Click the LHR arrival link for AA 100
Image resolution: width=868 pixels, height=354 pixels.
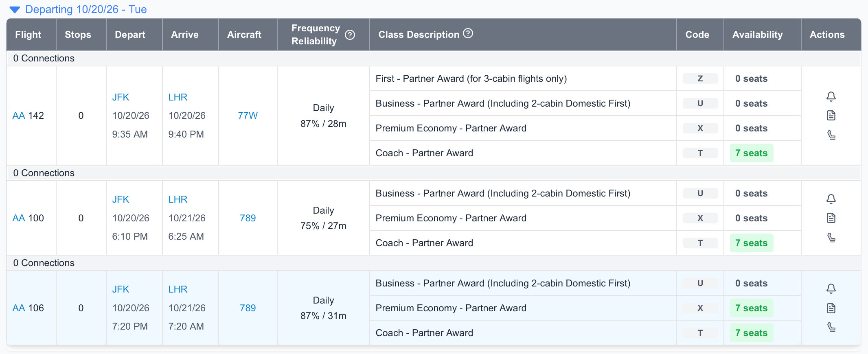(178, 199)
